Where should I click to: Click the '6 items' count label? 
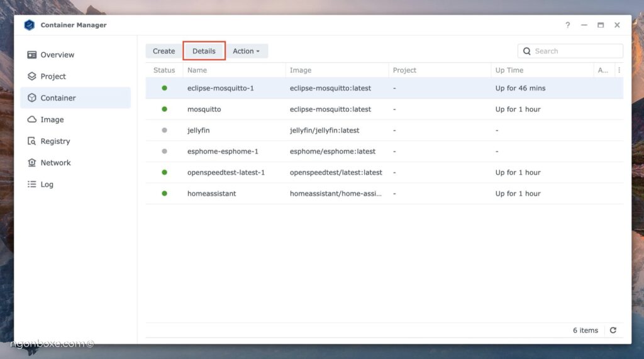(586, 330)
